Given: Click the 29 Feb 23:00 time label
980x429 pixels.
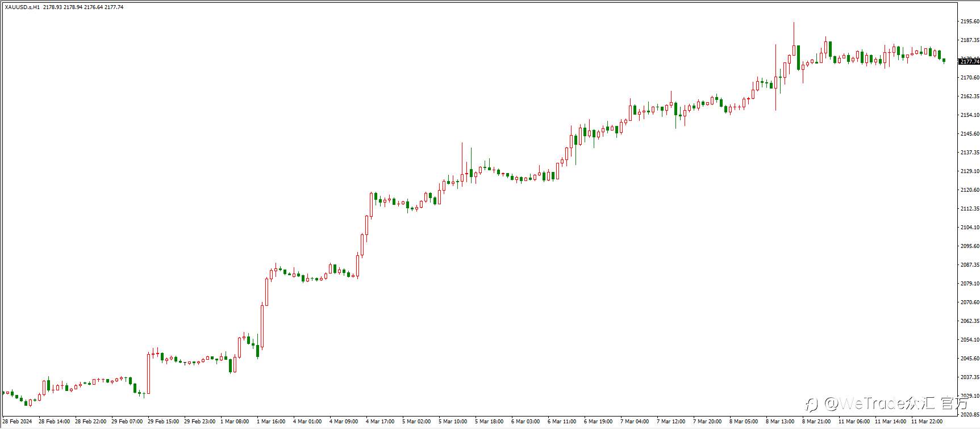Looking at the screenshot, I should tap(200, 422).
